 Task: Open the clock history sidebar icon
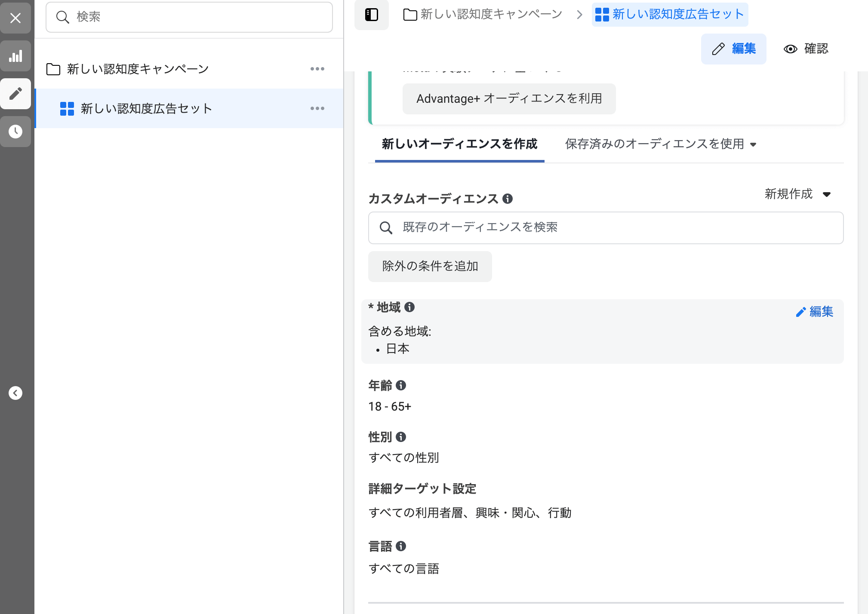point(15,132)
